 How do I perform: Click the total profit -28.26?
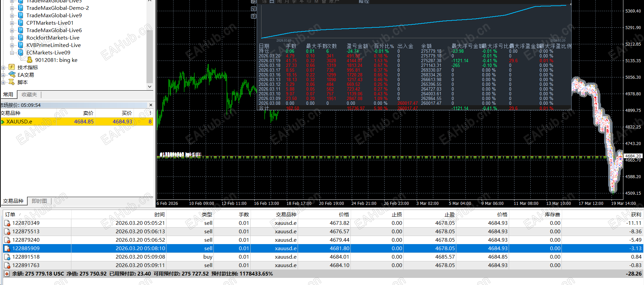(634, 274)
